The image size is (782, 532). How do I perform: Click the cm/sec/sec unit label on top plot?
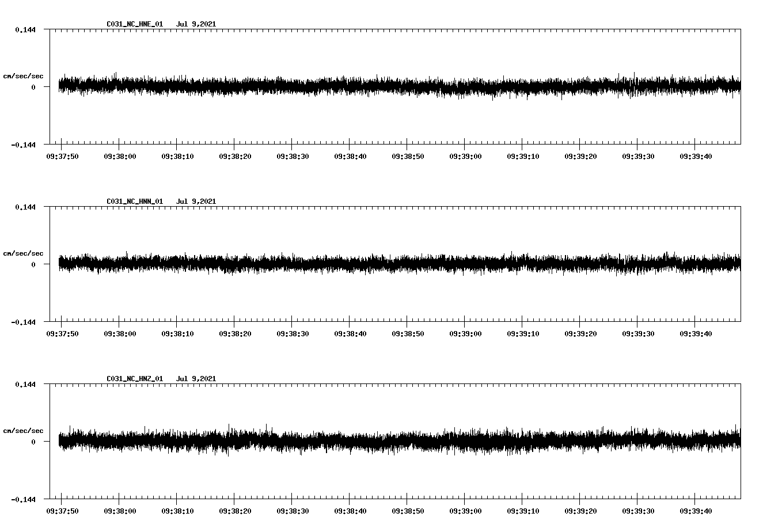23,75
